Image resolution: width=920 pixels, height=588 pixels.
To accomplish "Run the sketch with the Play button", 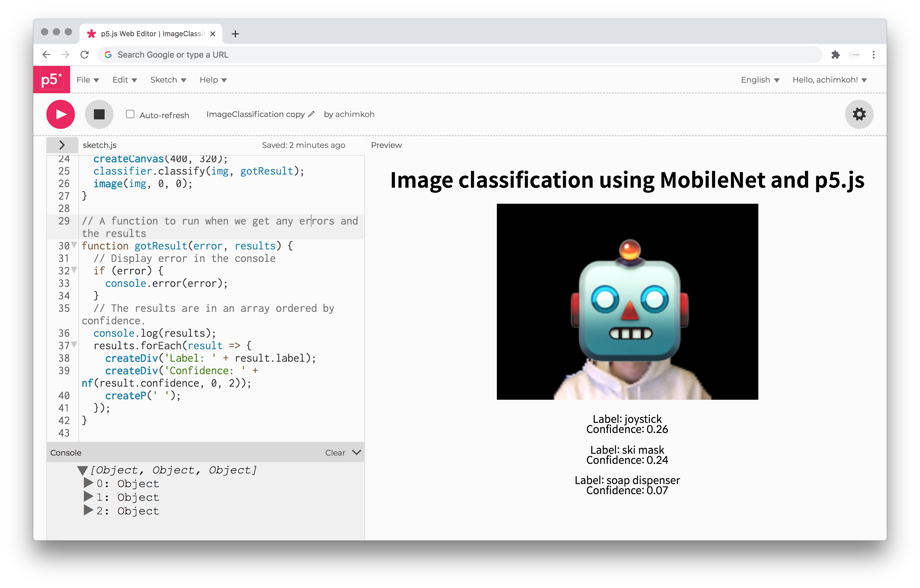I will [60, 114].
